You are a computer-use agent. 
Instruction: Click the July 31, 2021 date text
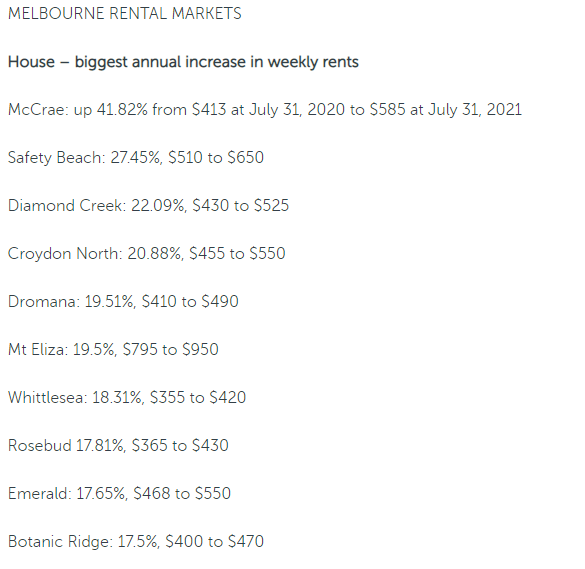click(x=475, y=110)
